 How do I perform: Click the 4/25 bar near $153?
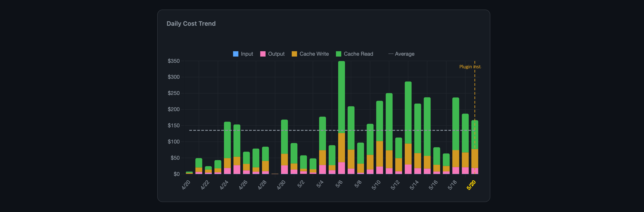pyautogui.click(x=237, y=149)
